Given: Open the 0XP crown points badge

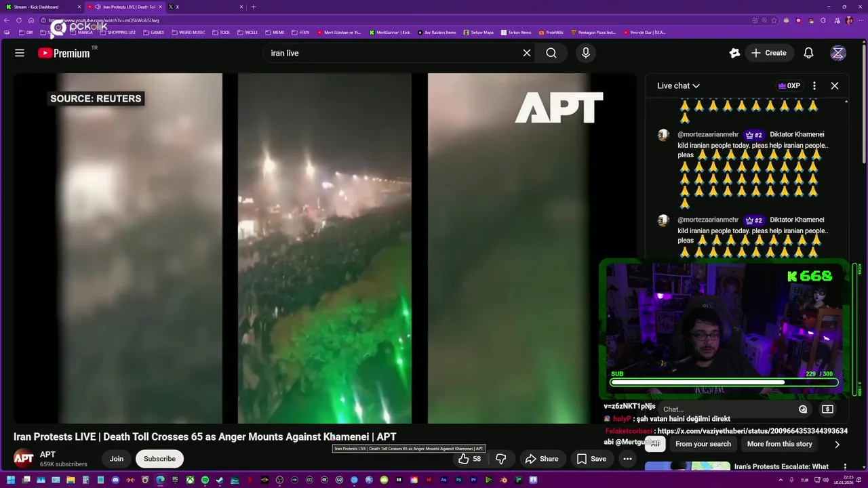Looking at the screenshot, I should 789,86.
